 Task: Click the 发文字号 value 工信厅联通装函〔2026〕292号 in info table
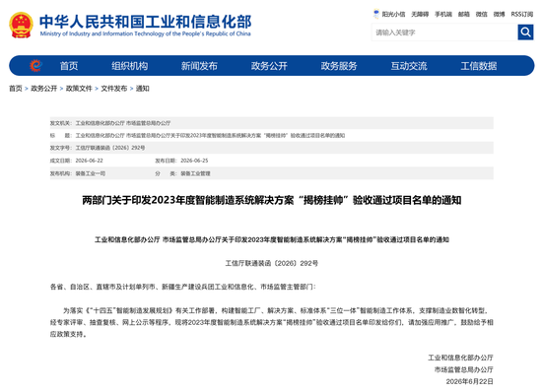coord(110,148)
